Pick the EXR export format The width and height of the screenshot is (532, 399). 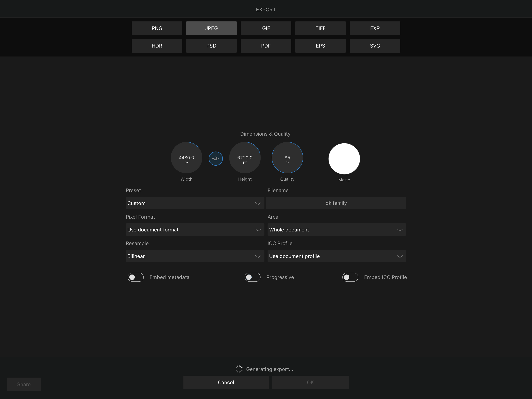click(x=375, y=28)
